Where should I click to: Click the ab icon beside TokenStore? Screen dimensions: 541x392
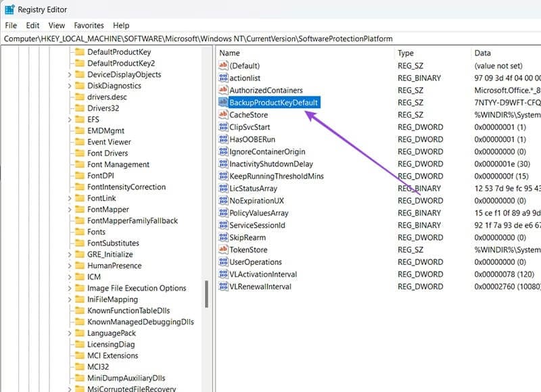[225, 249]
